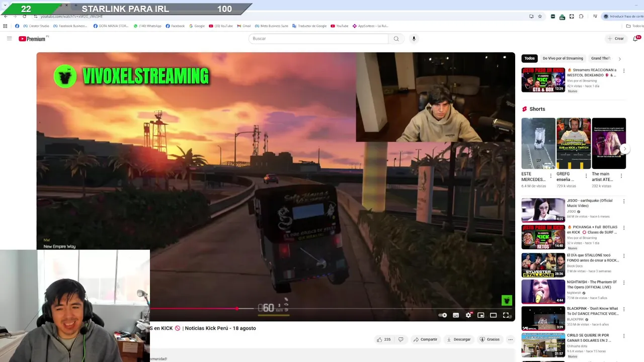Viewport: 644px width, 362px height.
Task: Dislike the video
Action: point(400,339)
